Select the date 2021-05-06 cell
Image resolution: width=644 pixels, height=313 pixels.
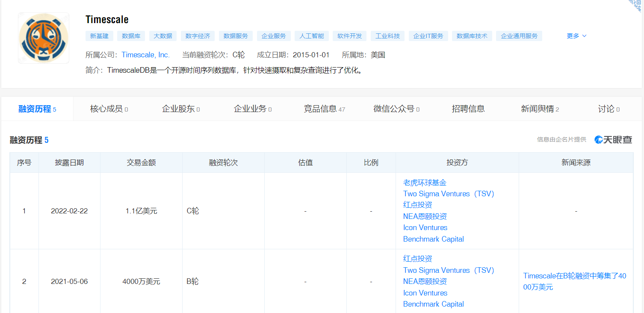[x=69, y=281]
